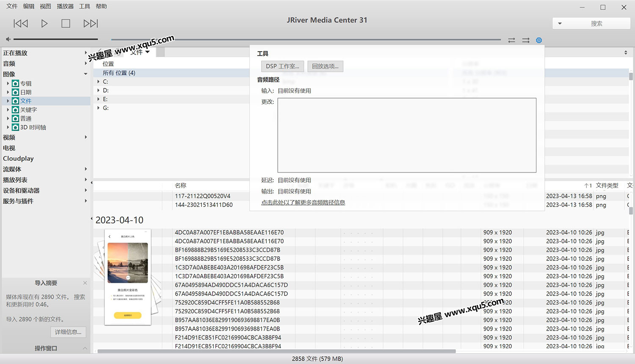The image size is (635, 364).
Task: Select 所有 位置 (4) row
Action: click(171, 73)
